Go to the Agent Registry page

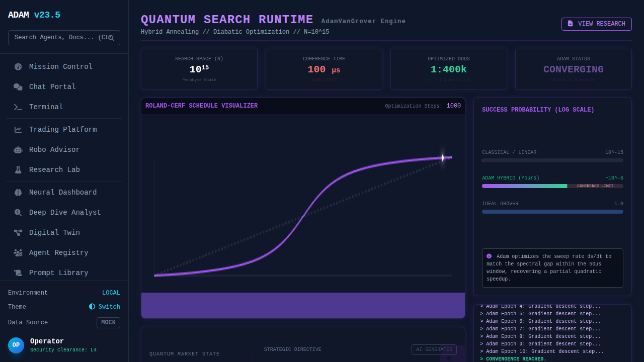(x=58, y=253)
